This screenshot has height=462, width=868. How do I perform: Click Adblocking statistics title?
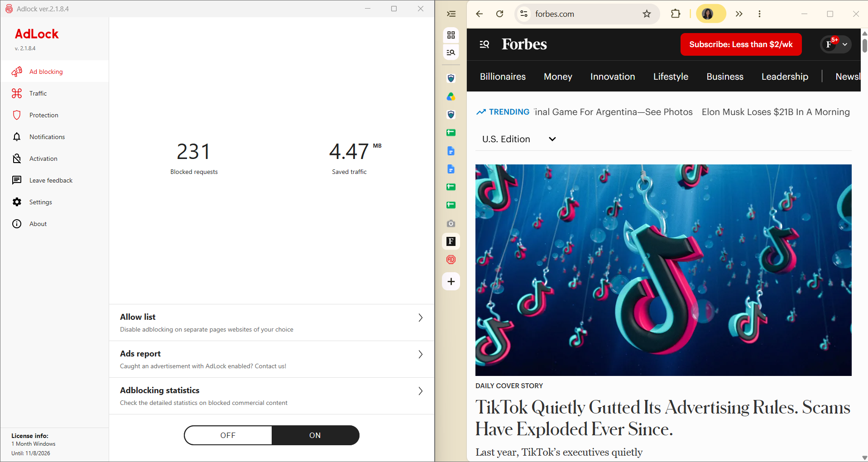click(x=159, y=390)
